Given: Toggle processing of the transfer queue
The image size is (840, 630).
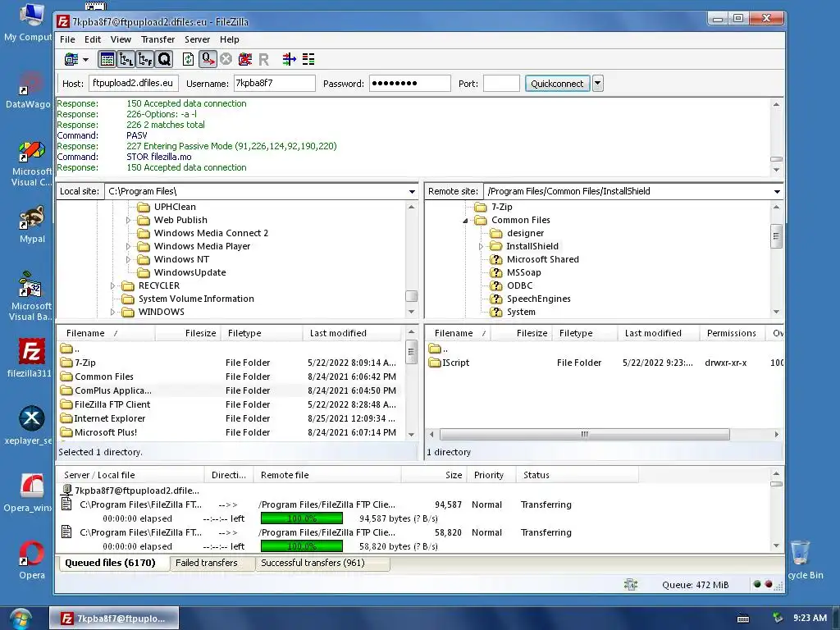Looking at the screenshot, I should pos(208,59).
